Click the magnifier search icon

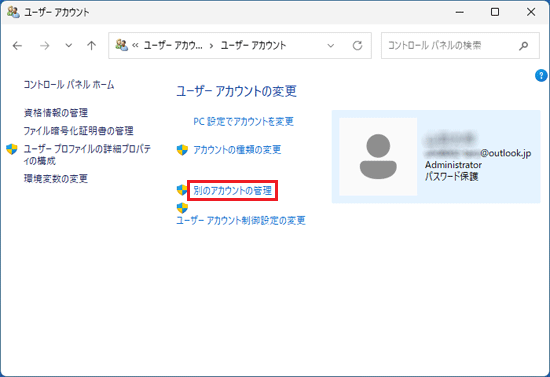(x=524, y=46)
